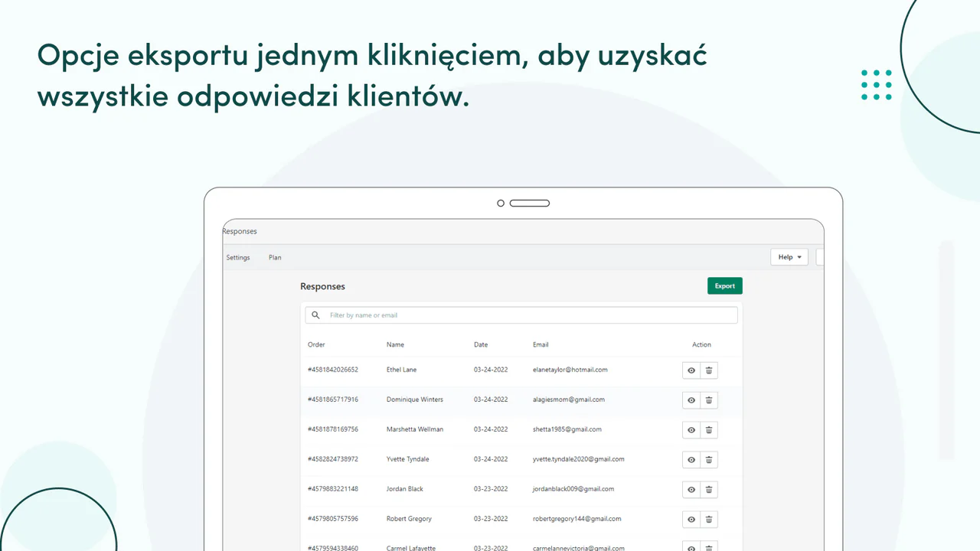Export all responses
This screenshot has height=551, width=980.
tap(724, 286)
